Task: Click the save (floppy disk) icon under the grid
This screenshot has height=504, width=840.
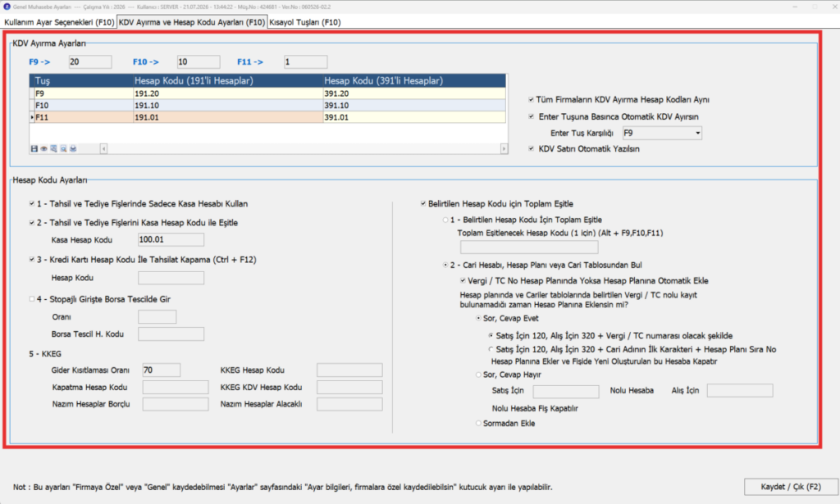Action: click(x=34, y=148)
